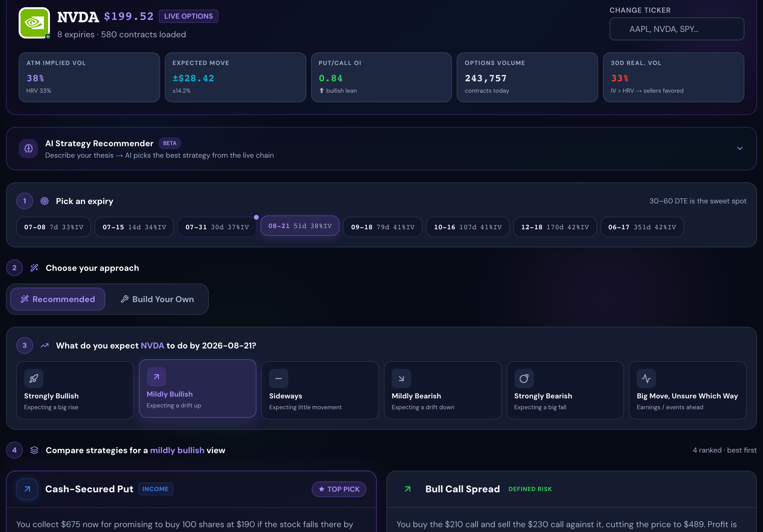
Task: Click the '±14.2%' subtext
Action: (x=181, y=91)
